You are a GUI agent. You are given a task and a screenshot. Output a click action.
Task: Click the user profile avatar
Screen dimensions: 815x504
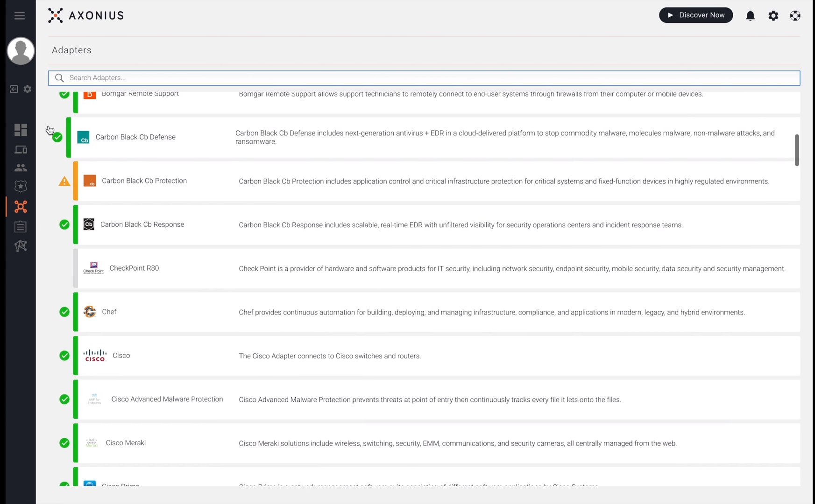[21, 51]
